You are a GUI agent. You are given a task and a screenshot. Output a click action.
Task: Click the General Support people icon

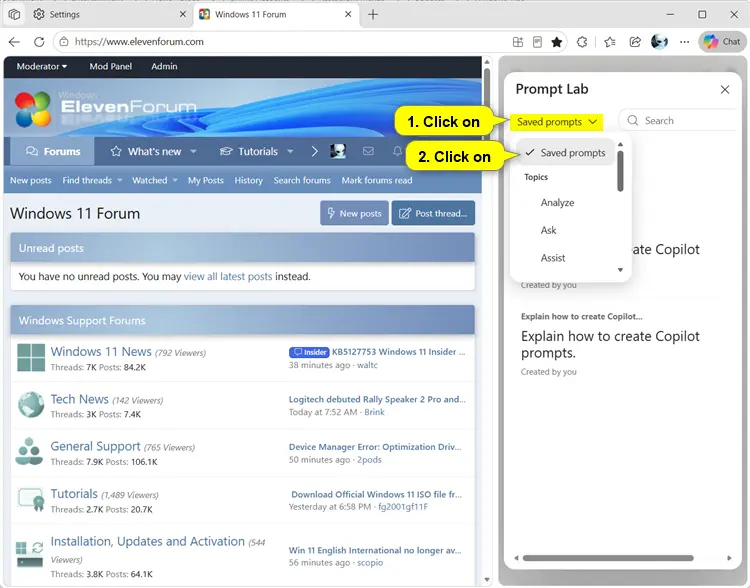[29, 452]
